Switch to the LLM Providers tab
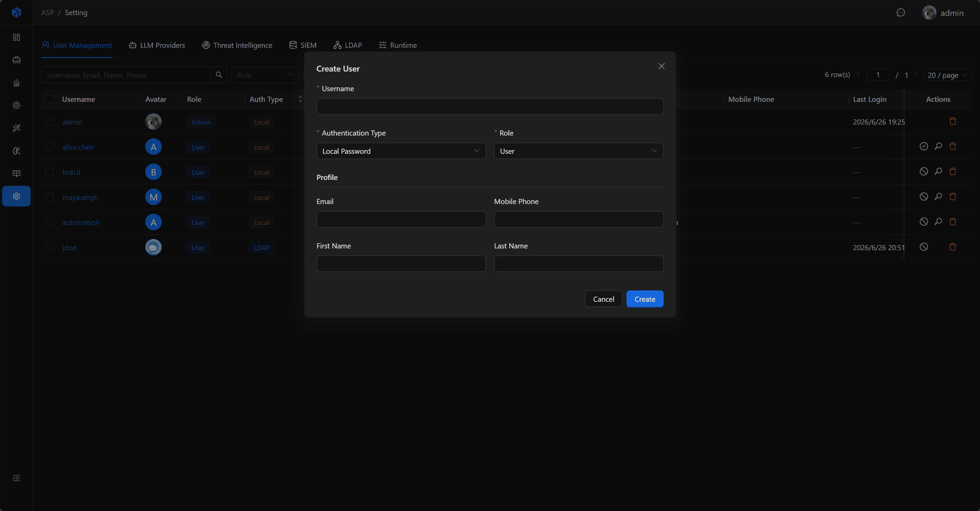Viewport: 980px width, 511px height. 157,45
